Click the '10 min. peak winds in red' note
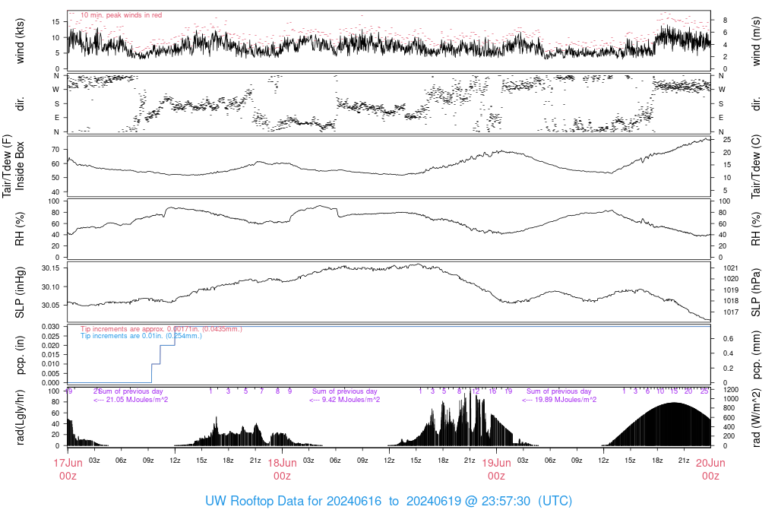Viewport: 778px width, 532px height. tap(121, 15)
